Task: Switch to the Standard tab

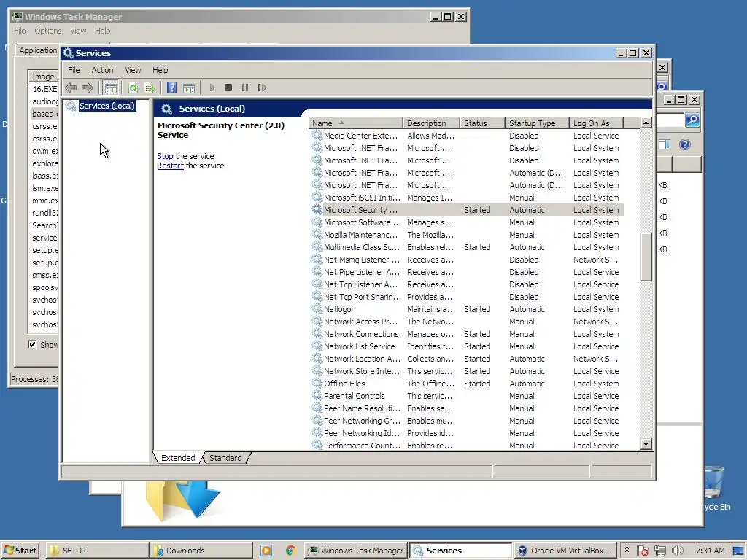Action: pos(225,458)
